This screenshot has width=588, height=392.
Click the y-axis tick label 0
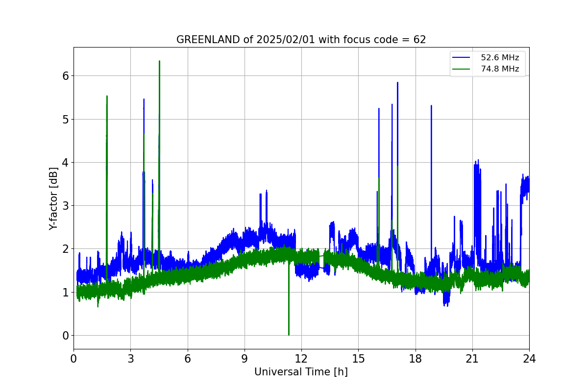pos(65,336)
